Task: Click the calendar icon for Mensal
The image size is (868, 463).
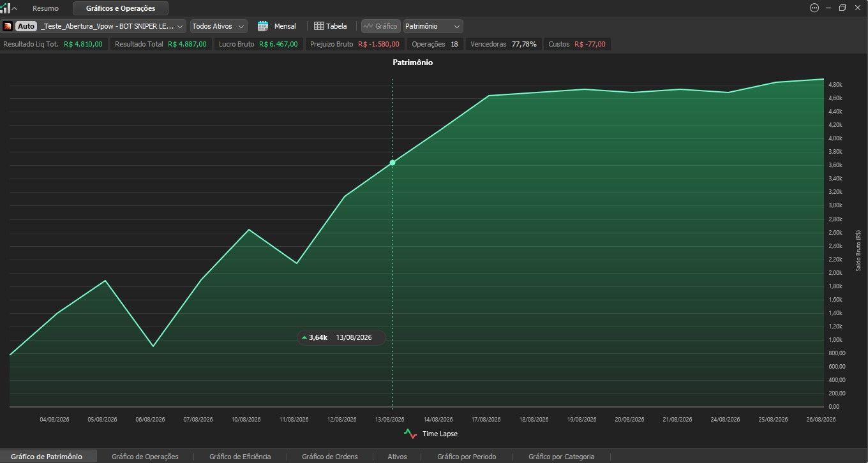Action: tap(263, 26)
